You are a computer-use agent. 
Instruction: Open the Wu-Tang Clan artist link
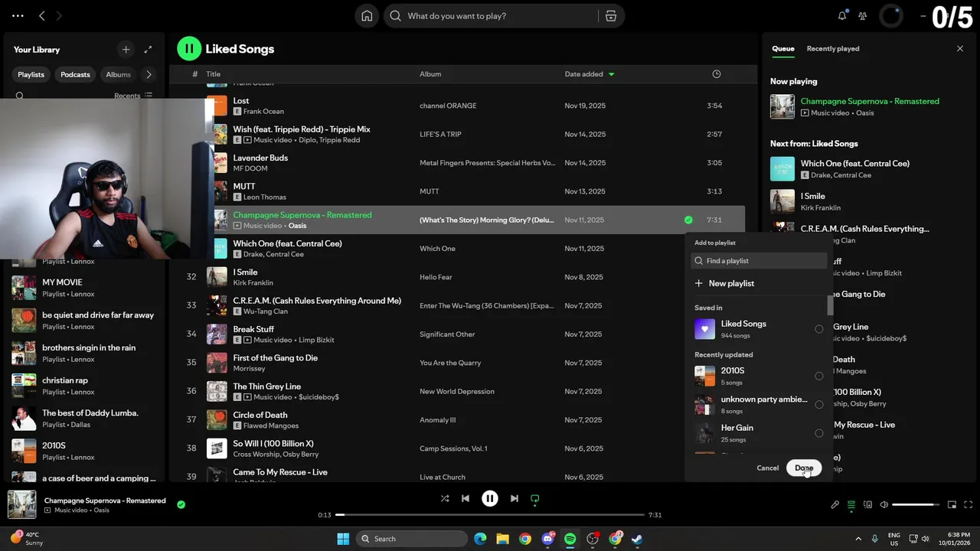[x=266, y=311]
